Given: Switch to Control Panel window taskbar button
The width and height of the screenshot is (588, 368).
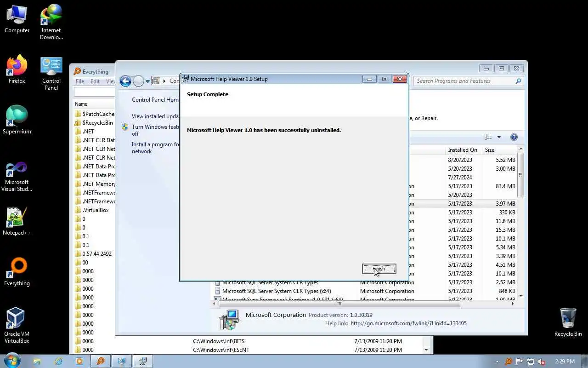Looking at the screenshot, I should [x=122, y=362].
